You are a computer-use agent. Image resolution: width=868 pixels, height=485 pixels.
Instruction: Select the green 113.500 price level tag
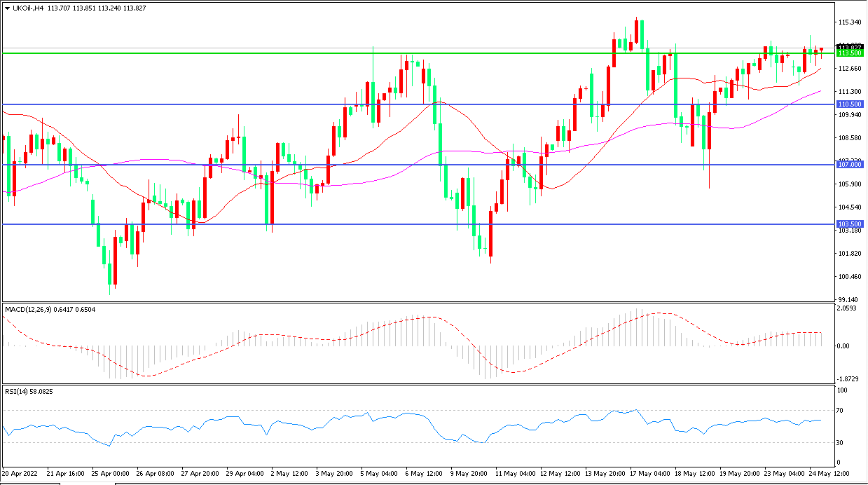coord(850,53)
